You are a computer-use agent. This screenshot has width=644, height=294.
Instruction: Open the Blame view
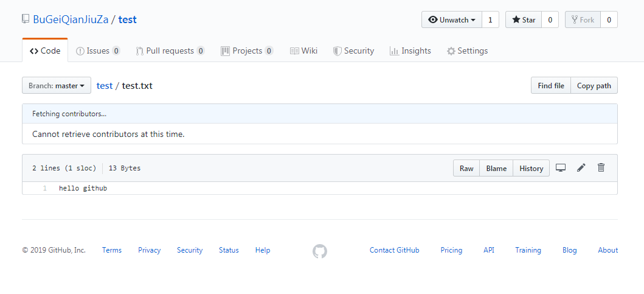coord(497,168)
